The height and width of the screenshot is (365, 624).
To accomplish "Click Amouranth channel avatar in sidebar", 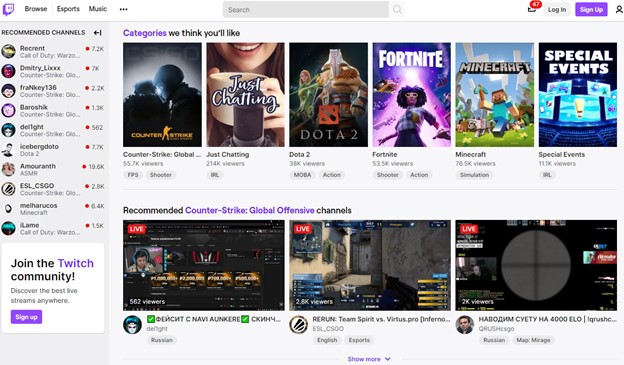I will [x=8, y=169].
